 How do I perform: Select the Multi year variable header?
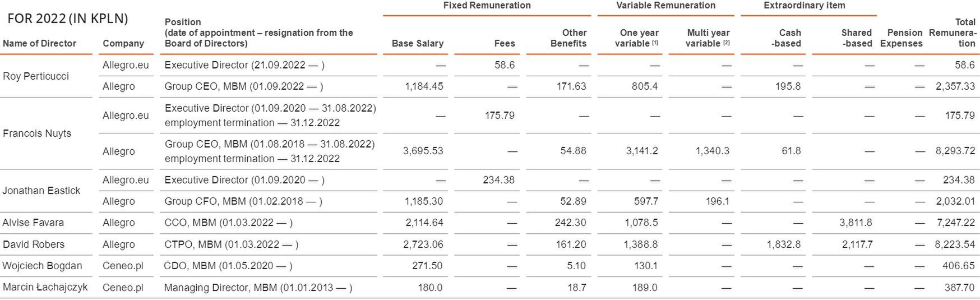708,38
